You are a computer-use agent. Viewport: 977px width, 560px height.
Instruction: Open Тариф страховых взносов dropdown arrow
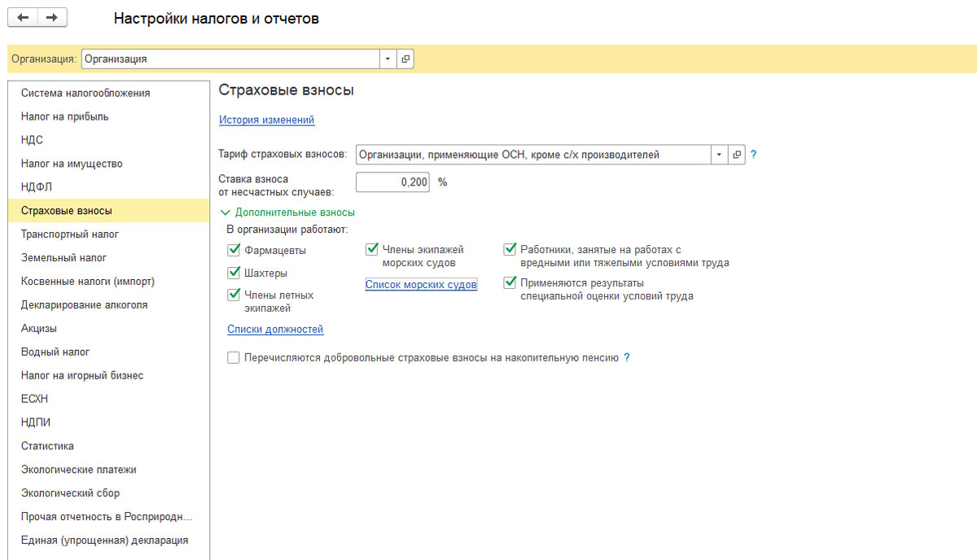719,155
